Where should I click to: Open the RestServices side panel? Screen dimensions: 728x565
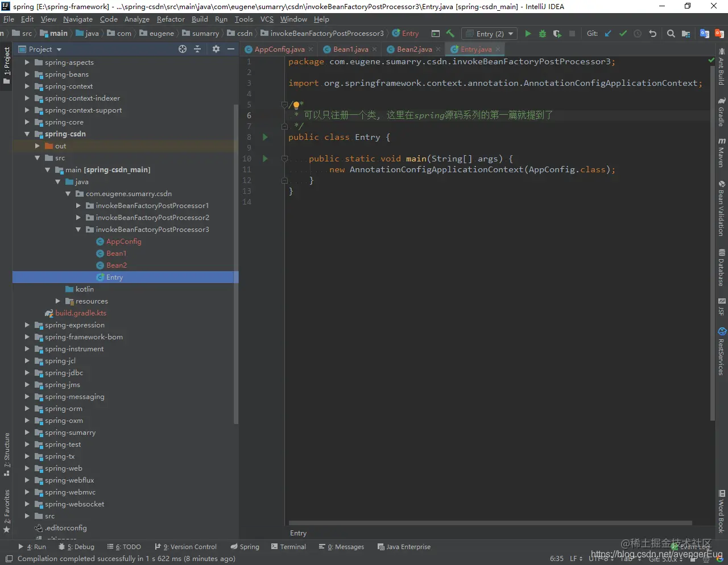(721, 351)
